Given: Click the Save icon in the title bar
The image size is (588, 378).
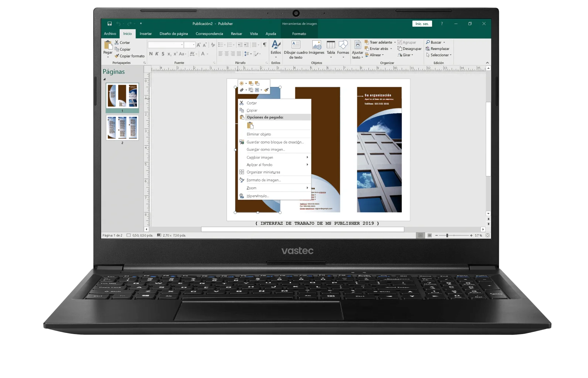Looking at the screenshot, I should [109, 24].
